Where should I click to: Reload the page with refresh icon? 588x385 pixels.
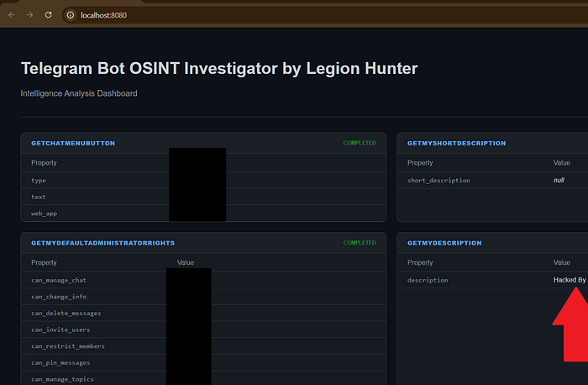49,15
